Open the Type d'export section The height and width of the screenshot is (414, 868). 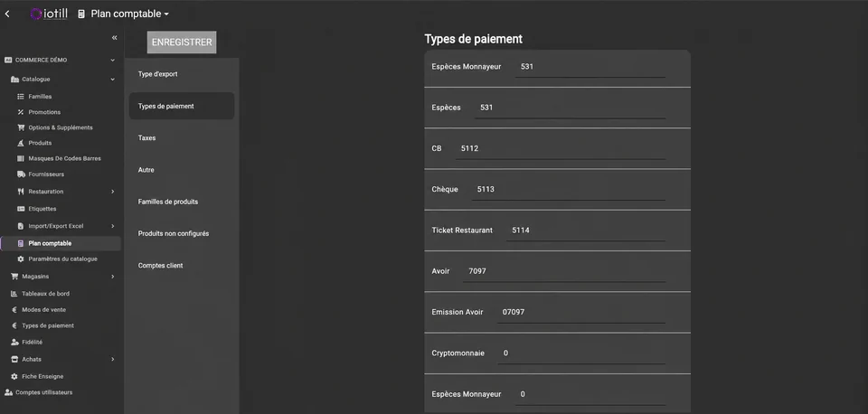[x=182, y=74]
